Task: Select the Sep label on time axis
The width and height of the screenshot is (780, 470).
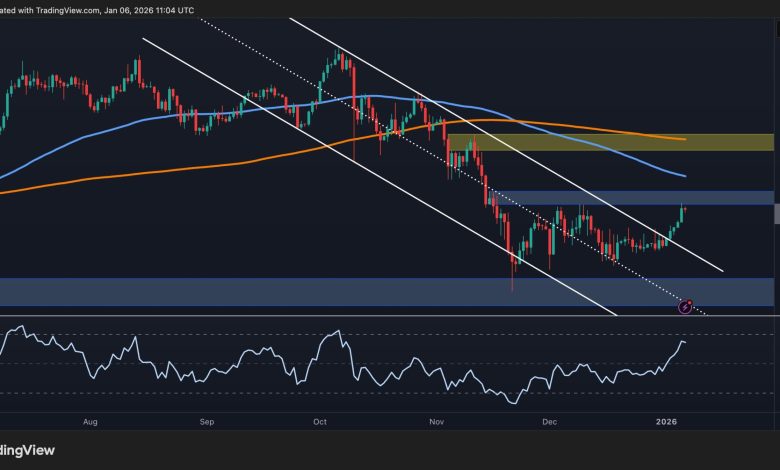Action: coord(207,422)
